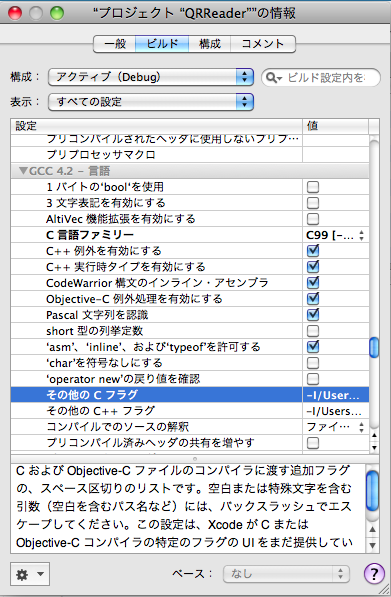Collapse the GCC 4.2 - 言語 section

coord(23,171)
